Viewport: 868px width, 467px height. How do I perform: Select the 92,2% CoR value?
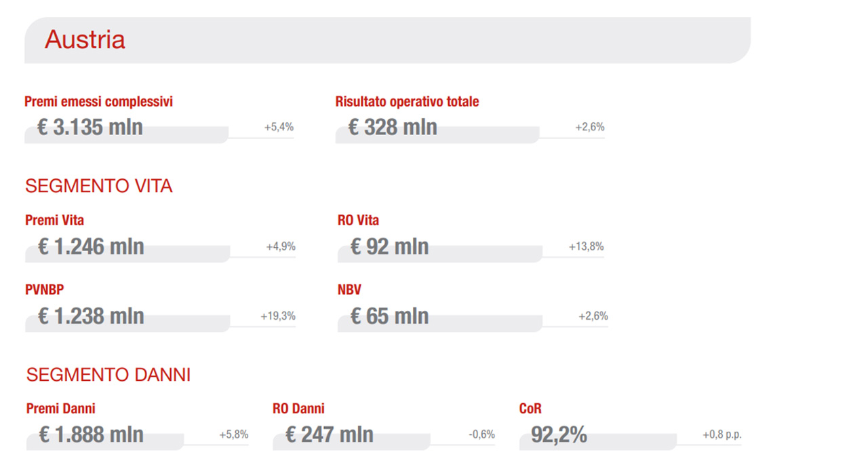click(559, 434)
